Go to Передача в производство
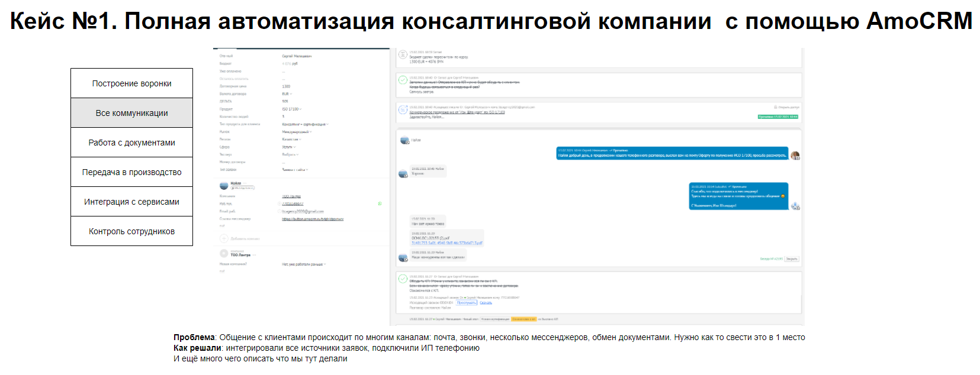980x375 pixels. pos(131,172)
